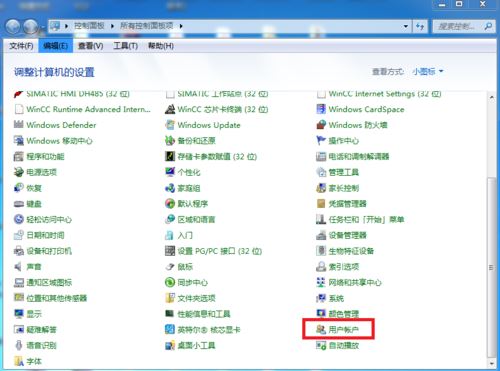500x371 pixels.
Task: Open 同步中心 Sync Center
Action: [187, 282]
